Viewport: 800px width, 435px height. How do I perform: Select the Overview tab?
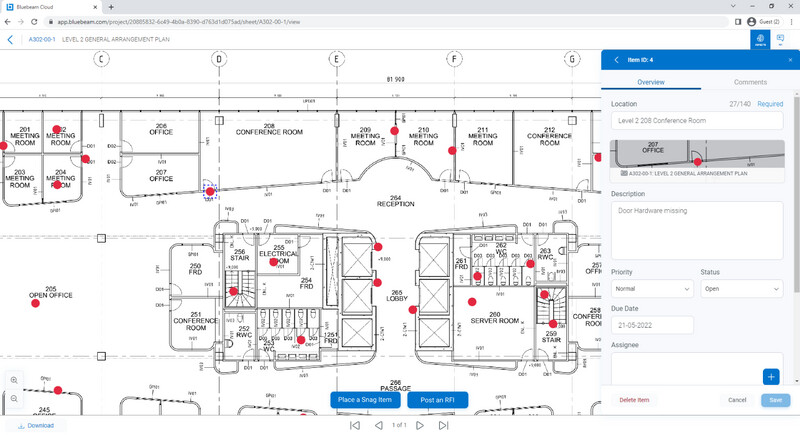[651, 82]
